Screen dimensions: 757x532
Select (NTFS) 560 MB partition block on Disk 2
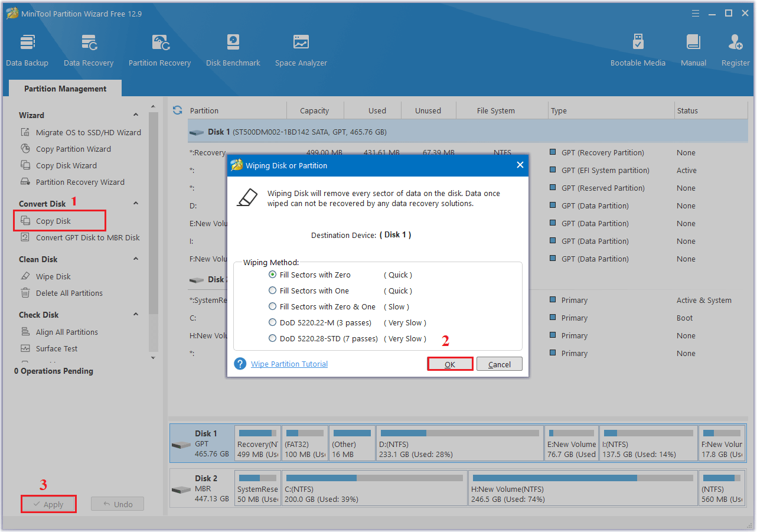[722, 487]
